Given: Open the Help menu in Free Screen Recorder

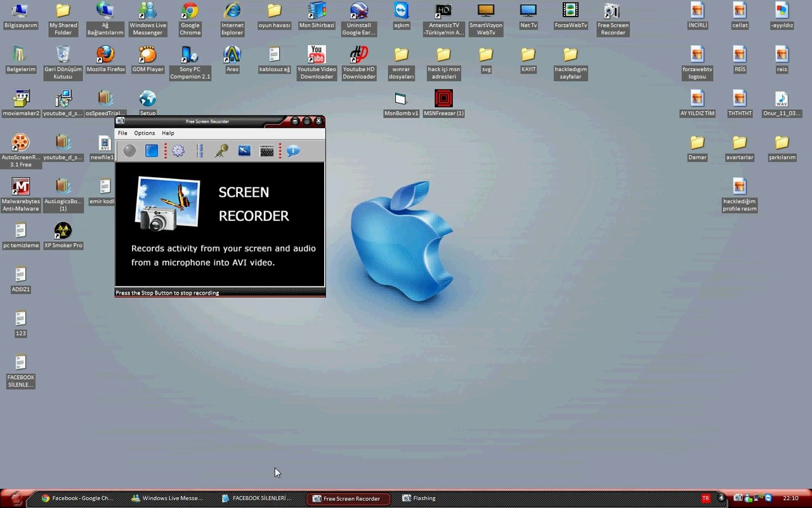Looking at the screenshot, I should [167, 133].
